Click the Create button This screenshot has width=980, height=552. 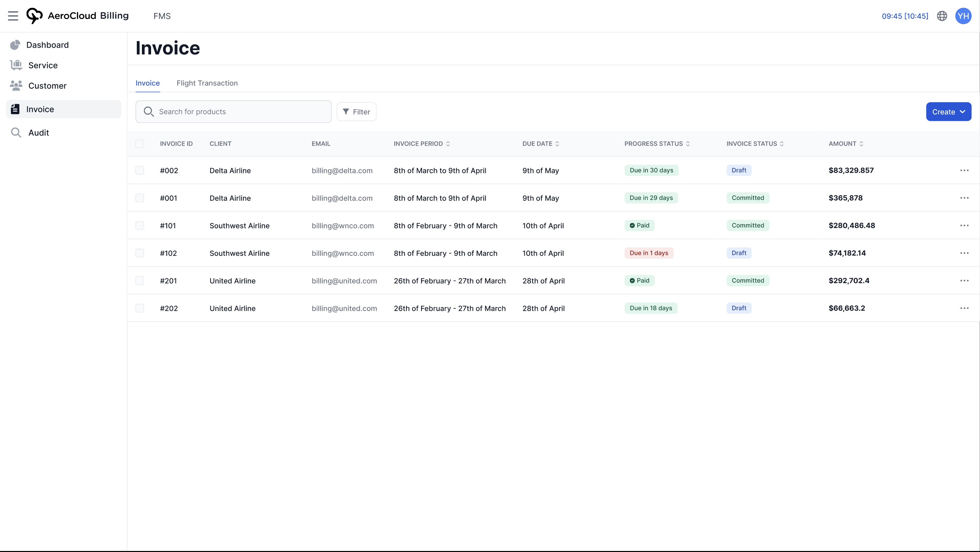click(944, 112)
